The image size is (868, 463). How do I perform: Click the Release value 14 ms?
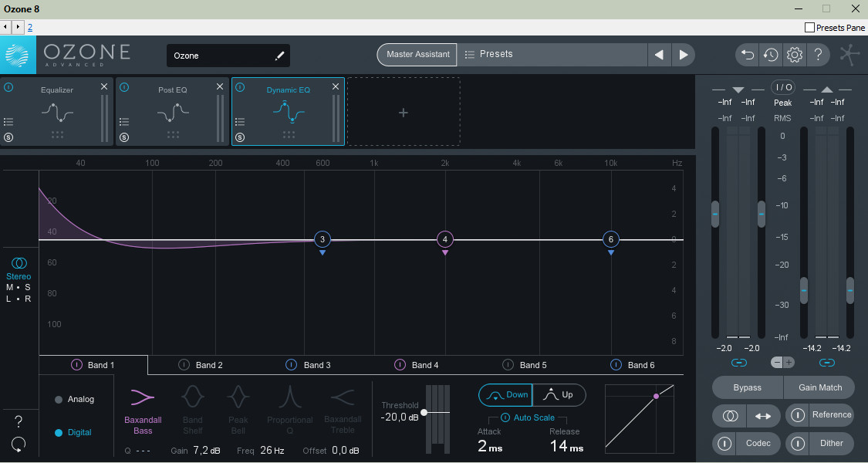(x=566, y=446)
